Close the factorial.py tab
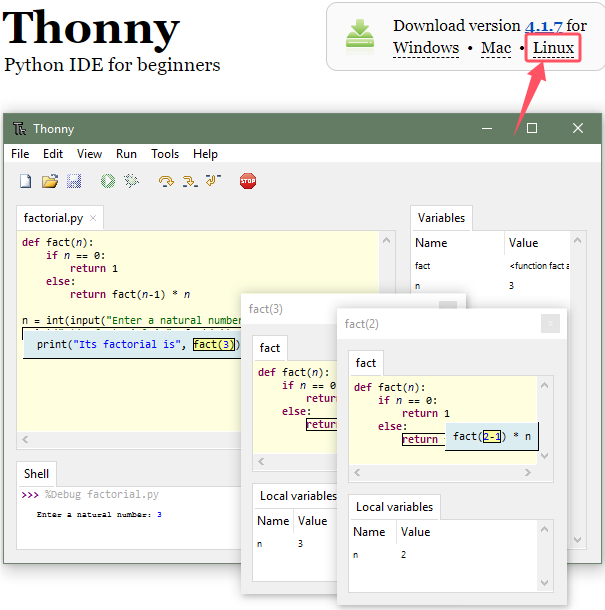This screenshot has height=610, width=605. point(93,218)
